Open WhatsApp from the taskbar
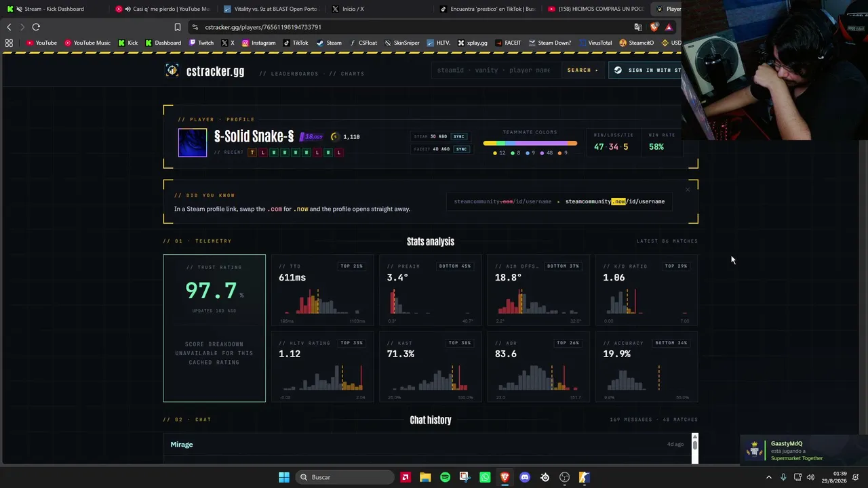The height and width of the screenshot is (488, 868). coord(485,477)
